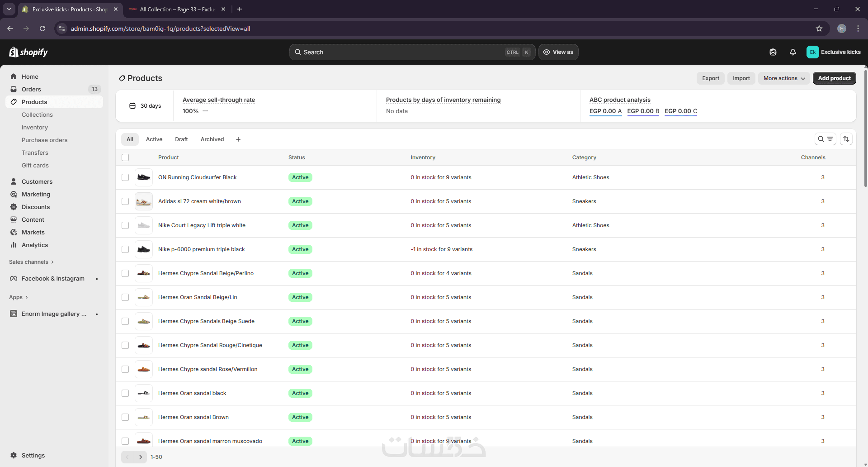Click the Markets globe icon
Screen dimensions: 868x467
[x=14, y=232]
